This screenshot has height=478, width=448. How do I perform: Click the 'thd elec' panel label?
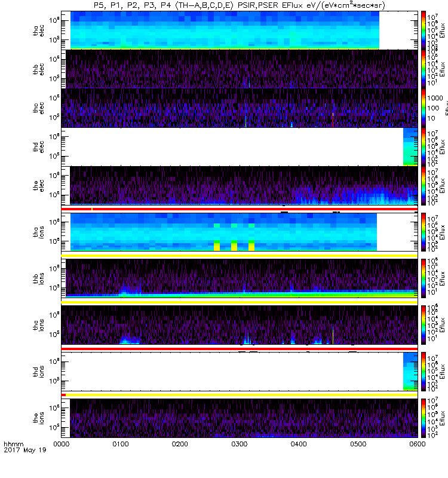(x=39, y=146)
